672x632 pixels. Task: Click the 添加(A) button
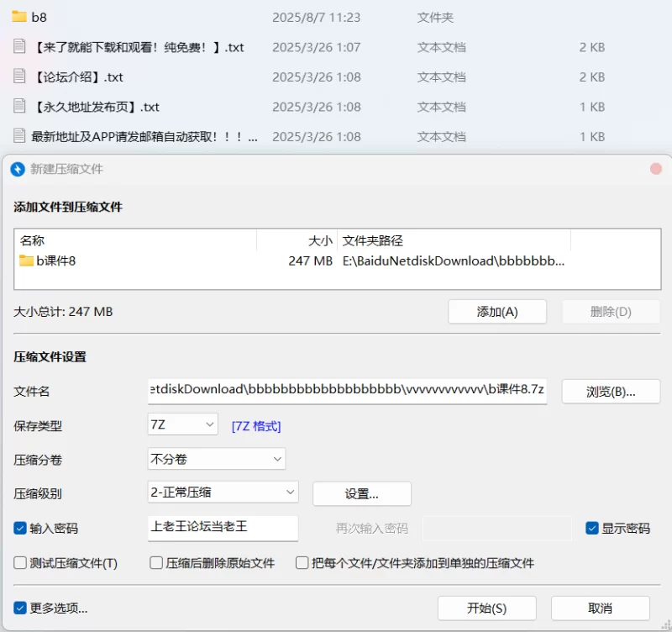[x=497, y=312]
